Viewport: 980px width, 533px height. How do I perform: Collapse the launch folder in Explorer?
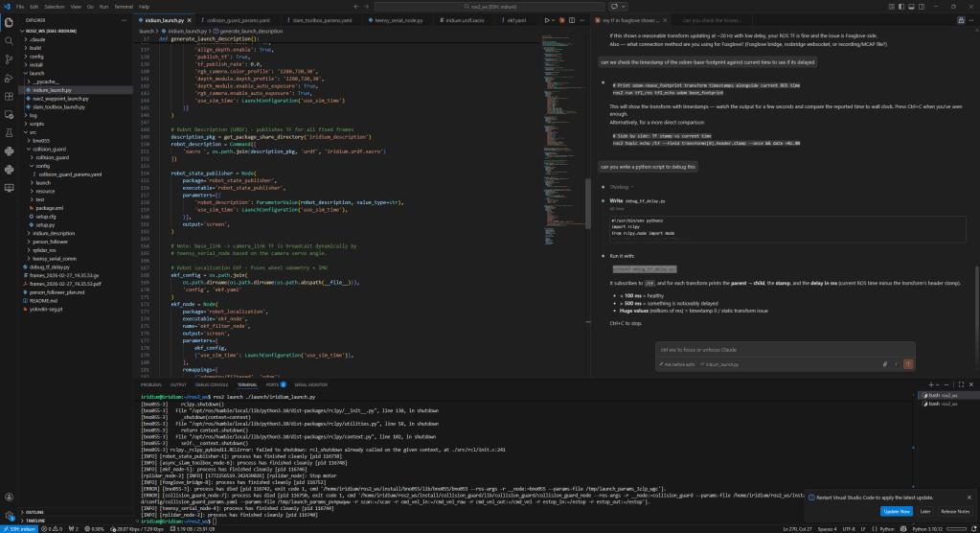pyautogui.click(x=36, y=73)
